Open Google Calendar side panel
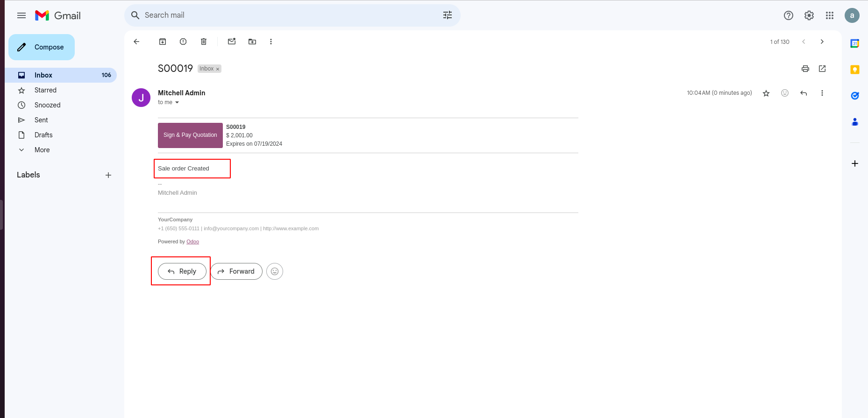868x418 pixels. click(855, 43)
